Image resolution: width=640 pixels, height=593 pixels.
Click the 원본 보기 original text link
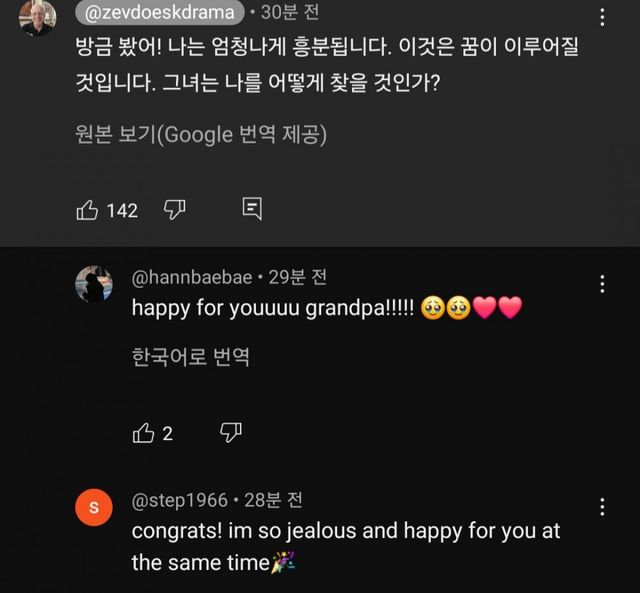click(201, 135)
